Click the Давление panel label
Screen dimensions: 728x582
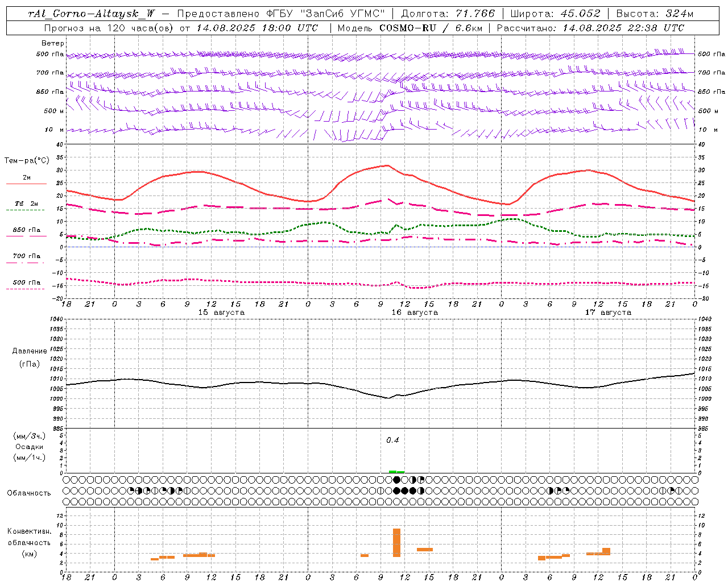click(x=30, y=351)
